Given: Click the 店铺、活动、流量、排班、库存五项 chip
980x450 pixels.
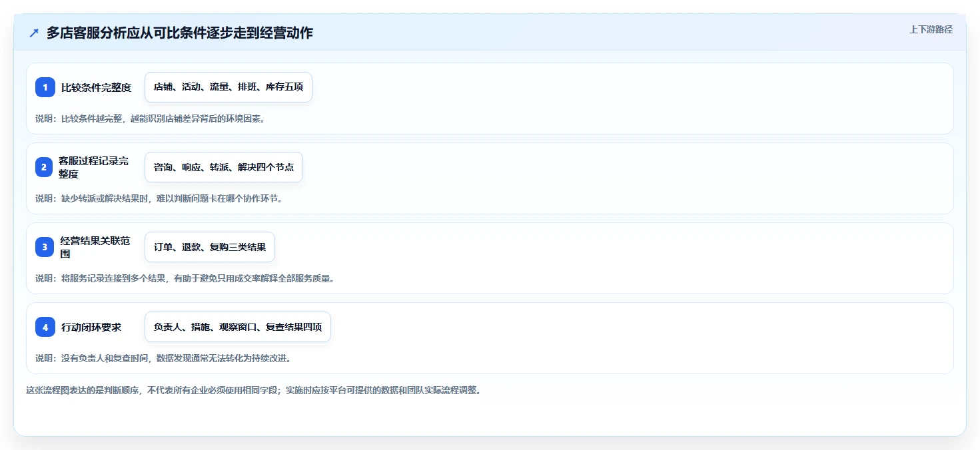Looking at the screenshot, I should (x=229, y=87).
